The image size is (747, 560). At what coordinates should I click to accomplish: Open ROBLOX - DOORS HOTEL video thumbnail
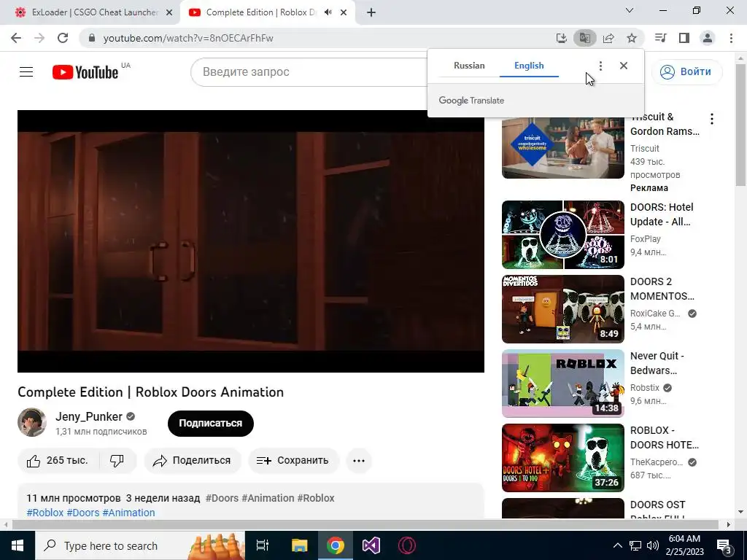click(x=562, y=458)
